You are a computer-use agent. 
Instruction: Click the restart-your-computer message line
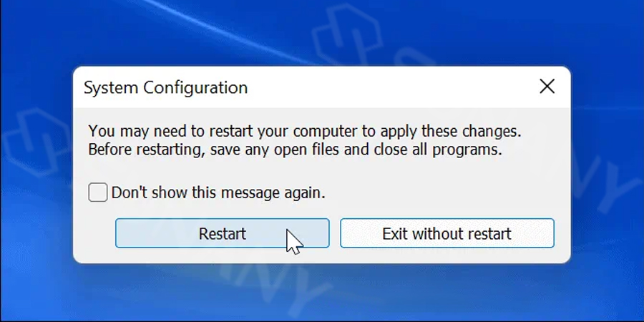click(x=305, y=132)
